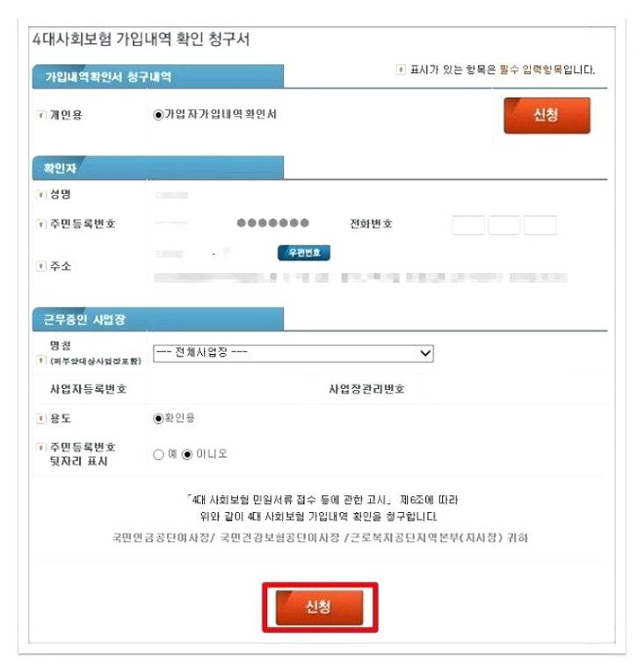
Task: Click the masked 주민등록번호 dots field
Action: click(273, 223)
